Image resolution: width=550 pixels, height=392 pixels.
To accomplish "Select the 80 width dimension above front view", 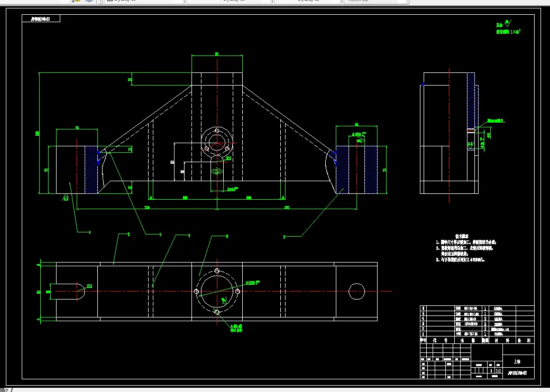I will coord(217,54).
